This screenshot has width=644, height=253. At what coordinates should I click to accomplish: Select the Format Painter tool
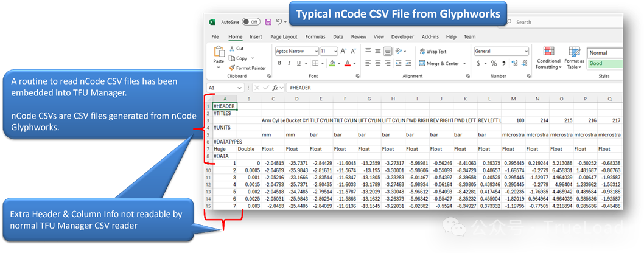[x=247, y=68]
